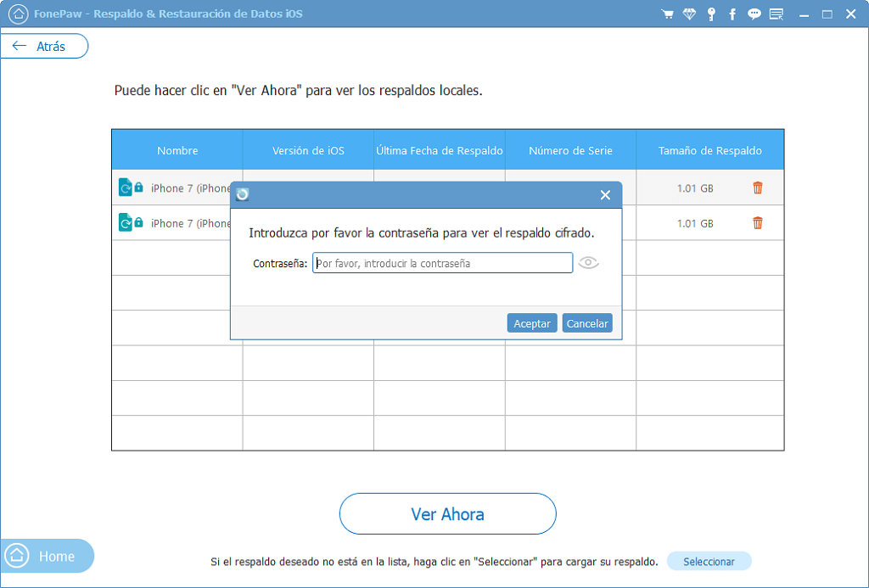Click the Contraseña password input field

(442, 263)
